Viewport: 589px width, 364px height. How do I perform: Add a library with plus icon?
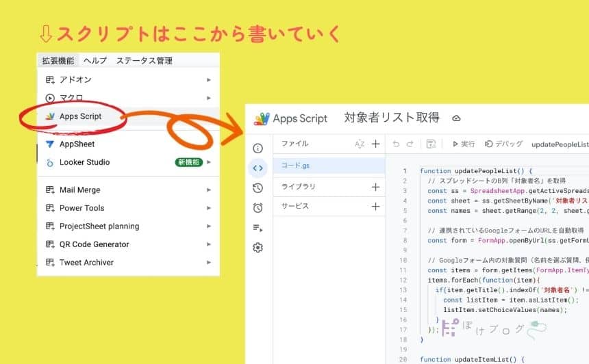tap(375, 187)
